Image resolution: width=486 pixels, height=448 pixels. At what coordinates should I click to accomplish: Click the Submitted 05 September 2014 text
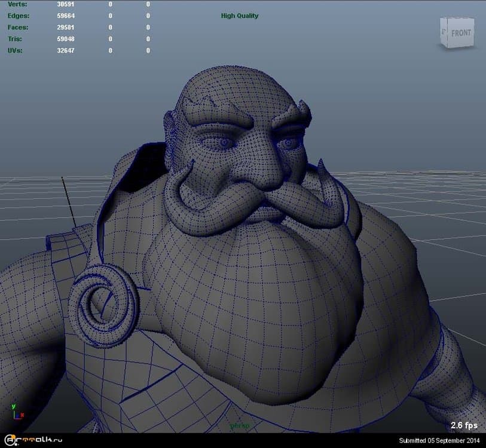pos(440,441)
